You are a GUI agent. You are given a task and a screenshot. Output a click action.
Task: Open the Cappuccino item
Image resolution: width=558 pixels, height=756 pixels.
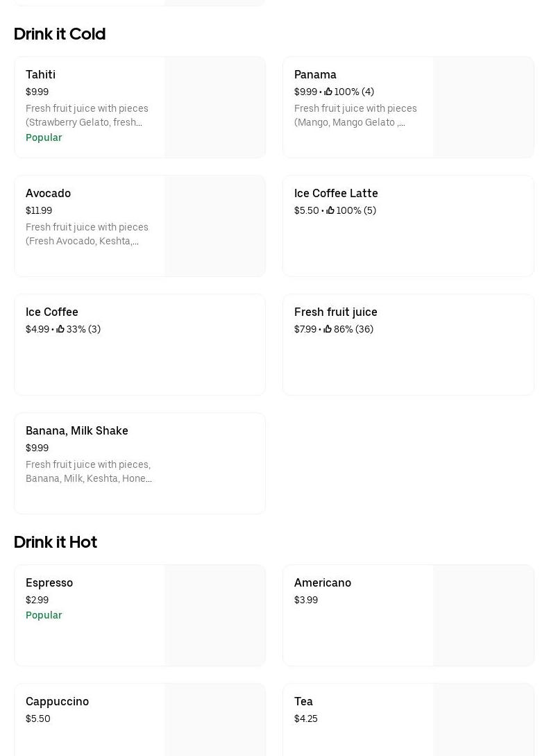point(57,701)
